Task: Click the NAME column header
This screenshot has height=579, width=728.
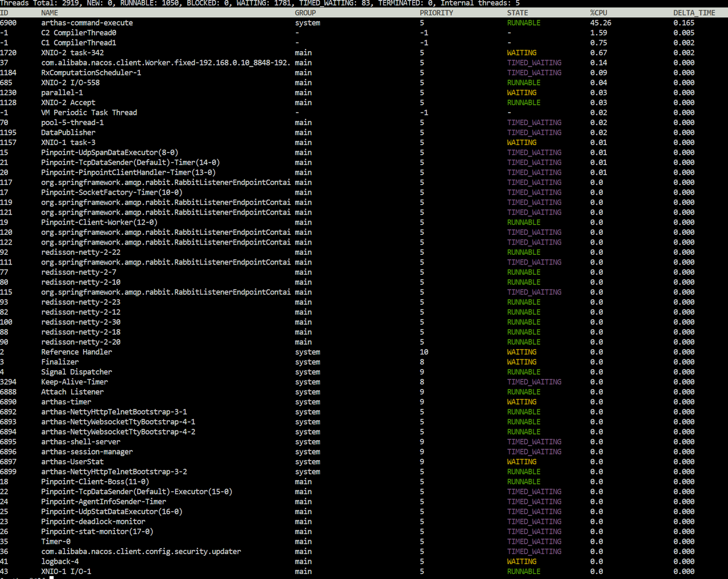Action: [49, 13]
